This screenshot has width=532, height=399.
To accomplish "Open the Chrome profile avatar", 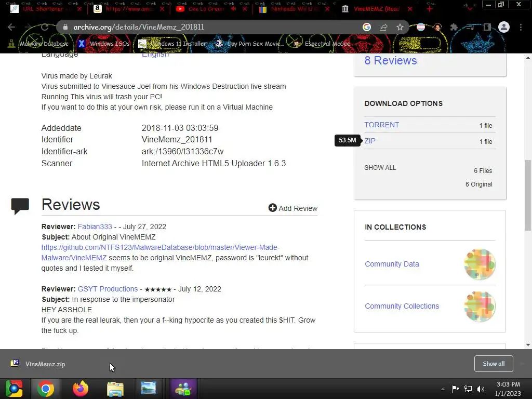I will coord(504,27).
